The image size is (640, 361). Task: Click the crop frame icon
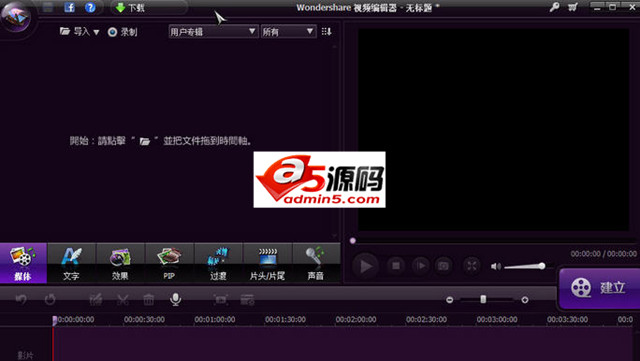coord(220,299)
